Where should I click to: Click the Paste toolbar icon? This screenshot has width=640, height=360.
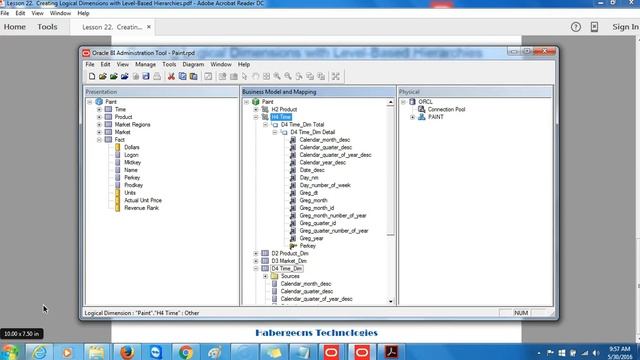(x=193, y=76)
